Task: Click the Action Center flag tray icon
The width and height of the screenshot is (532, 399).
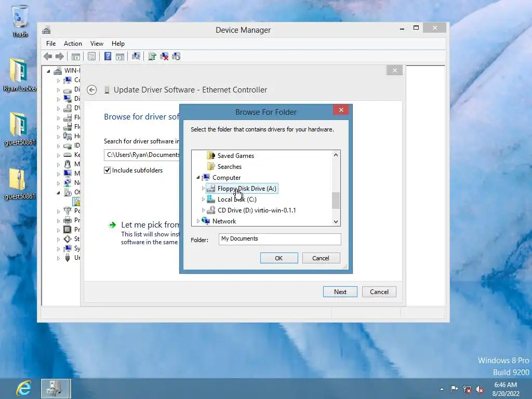Action: [x=454, y=389]
